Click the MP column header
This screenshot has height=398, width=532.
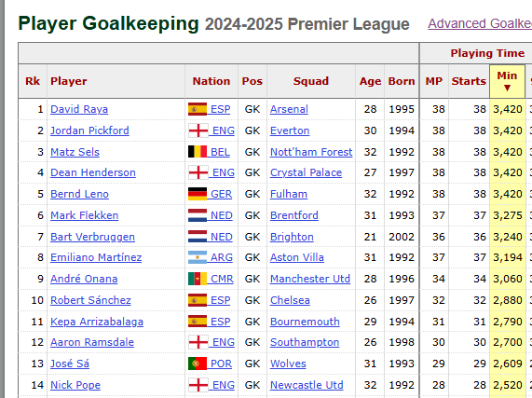click(x=434, y=81)
